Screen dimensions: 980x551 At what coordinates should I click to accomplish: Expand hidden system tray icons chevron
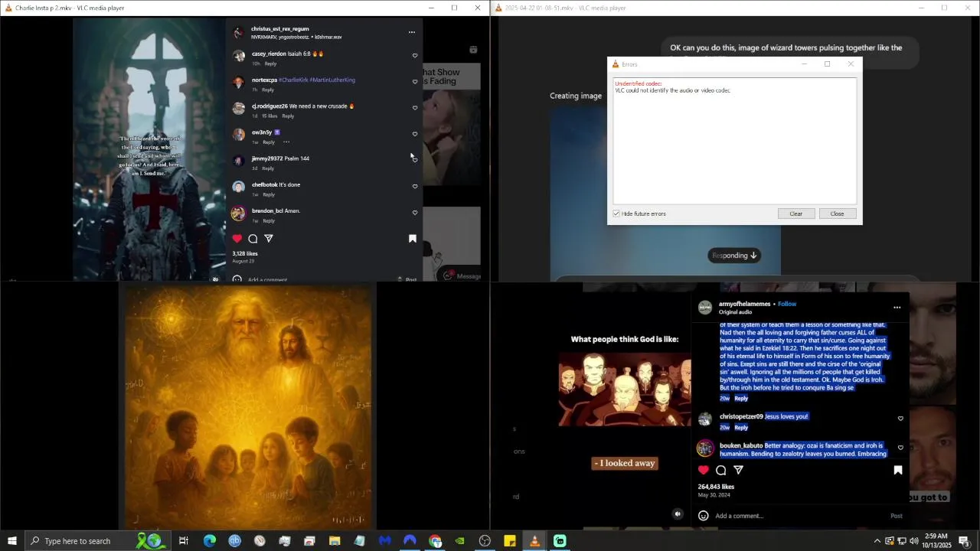pyautogui.click(x=877, y=541)
